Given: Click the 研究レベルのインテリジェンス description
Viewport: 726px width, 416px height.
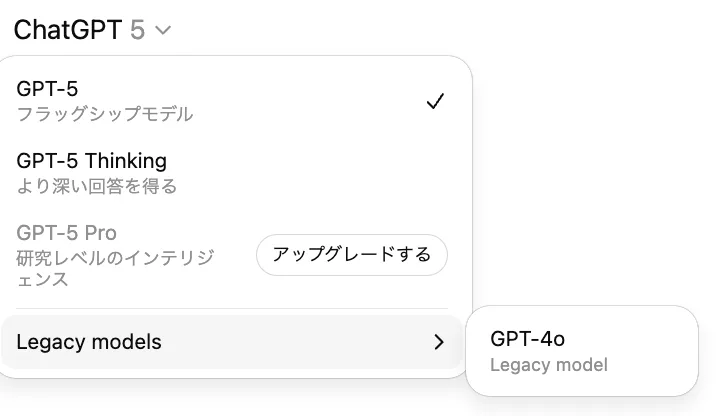Looking at the screenshot, I should [115, 268].
